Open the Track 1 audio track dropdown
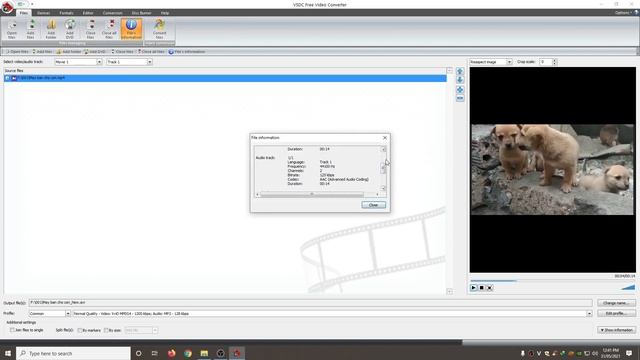This screenshot has width=640, height=360. 150,62
